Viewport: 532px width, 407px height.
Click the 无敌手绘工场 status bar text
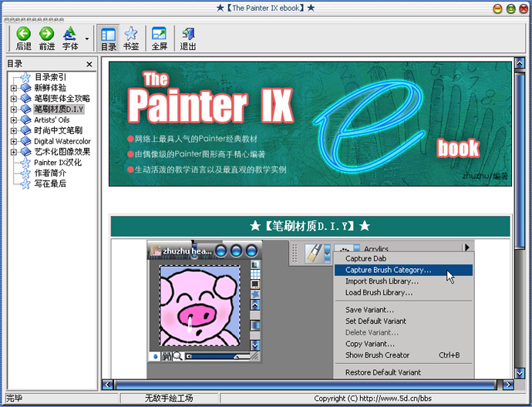pos(169,399)
